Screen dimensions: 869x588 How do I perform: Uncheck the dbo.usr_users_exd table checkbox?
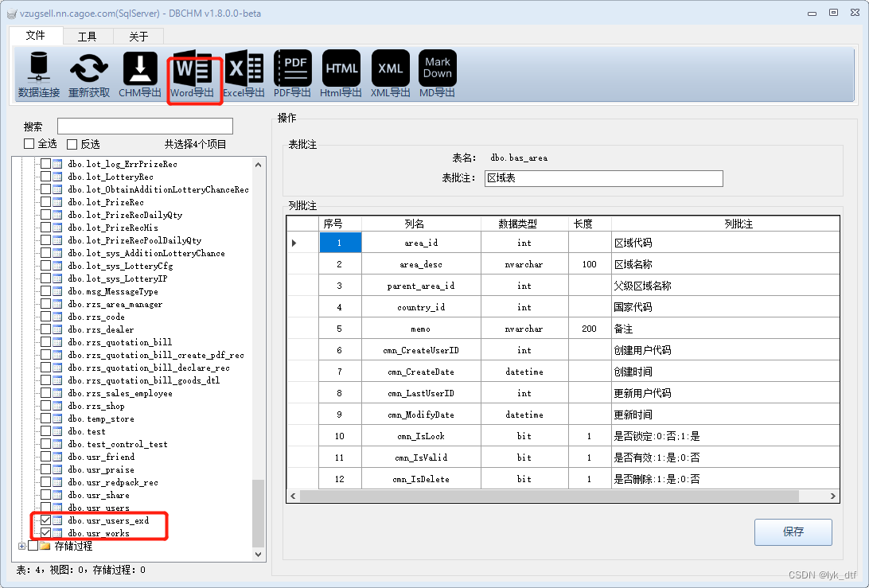(x=45, y=520)
